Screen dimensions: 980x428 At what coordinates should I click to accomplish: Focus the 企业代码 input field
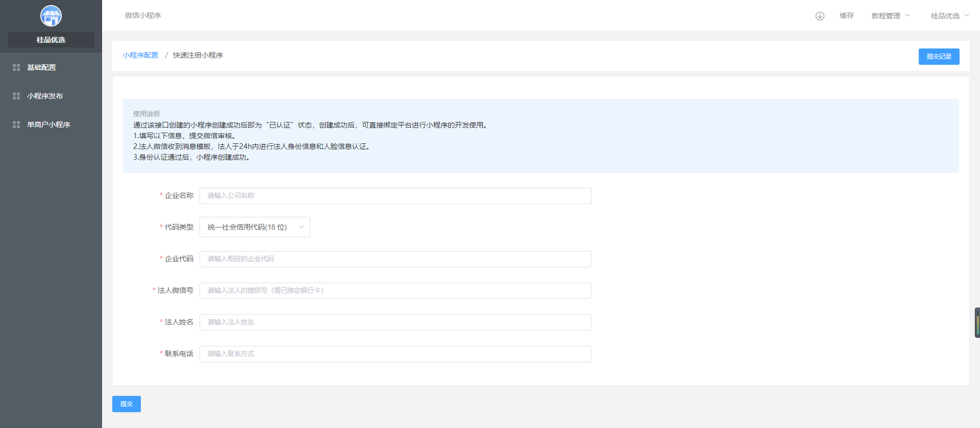click(x=395, y=259)
